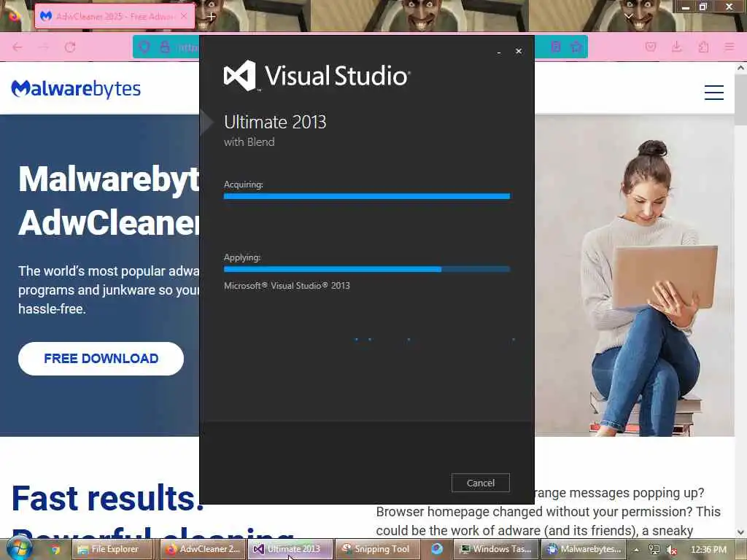Click the 'with Blend' subtitle text
Image resolution: width=747 pixels, height=560 pixels.
coord(249,142)
